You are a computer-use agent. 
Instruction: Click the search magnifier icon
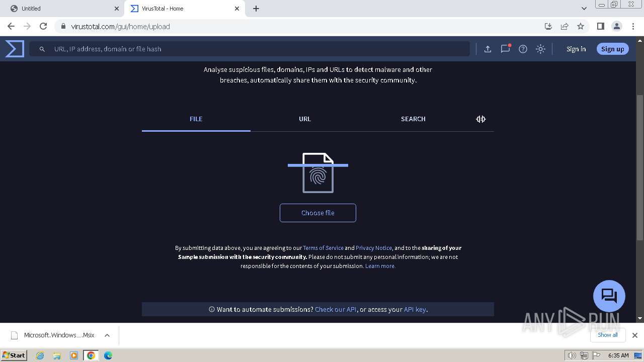[x=42, y=49]
